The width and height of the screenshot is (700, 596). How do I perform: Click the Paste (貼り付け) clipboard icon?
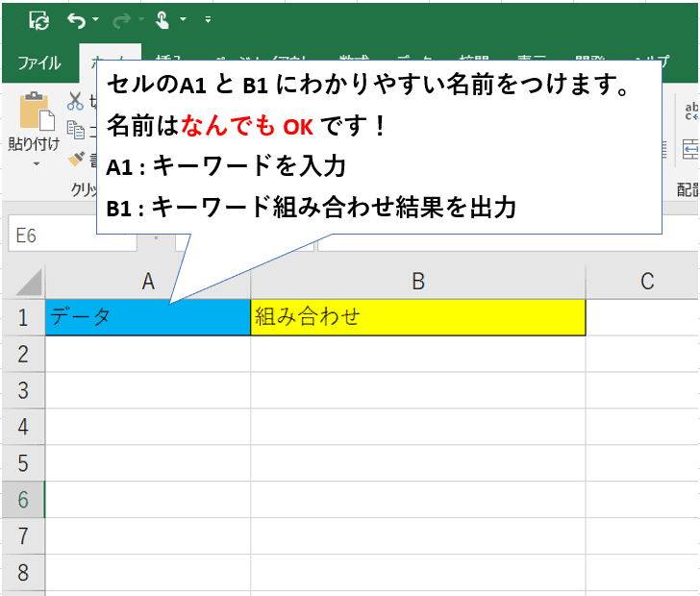(x=35, y=112)
